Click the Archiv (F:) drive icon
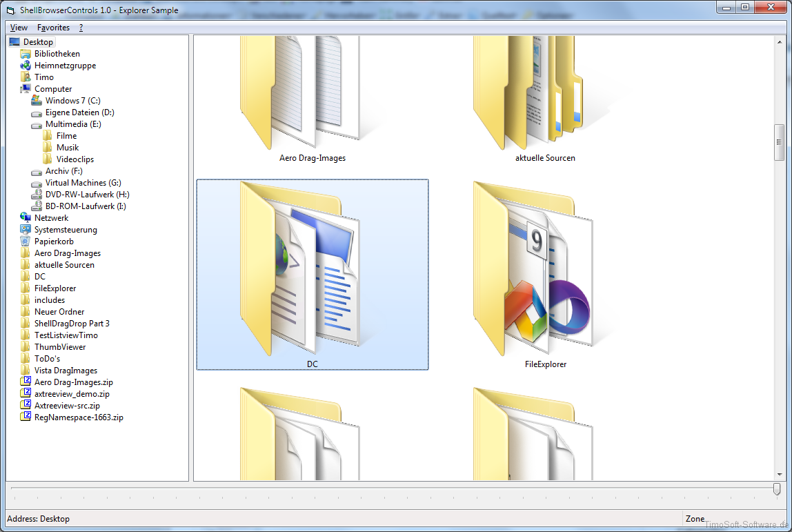The width and height of the screenshot is (792, 532). (37, 171)
